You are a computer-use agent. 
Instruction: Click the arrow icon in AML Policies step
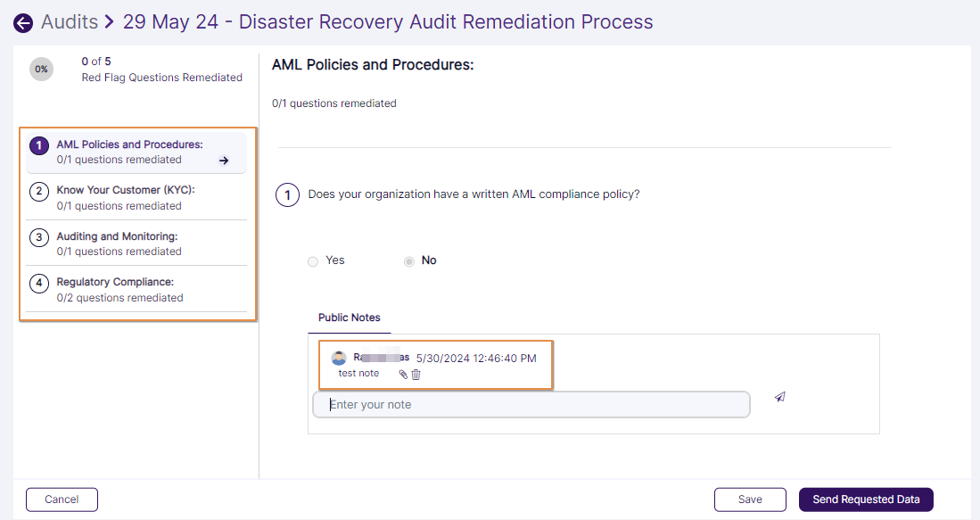(x=224, y=161)
